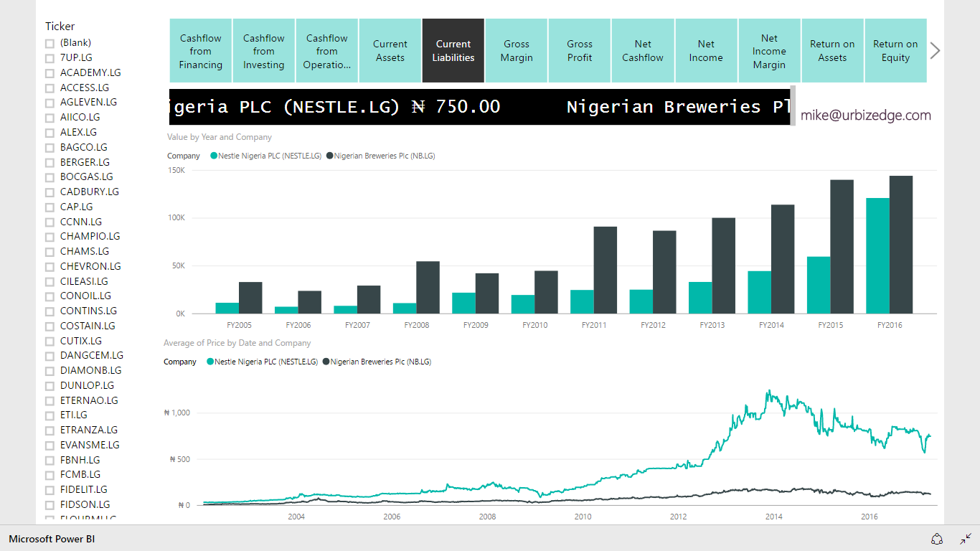980x551 pixels.
Task: Tick the ETI.LG checkbox
Action: tap(50, 415)
